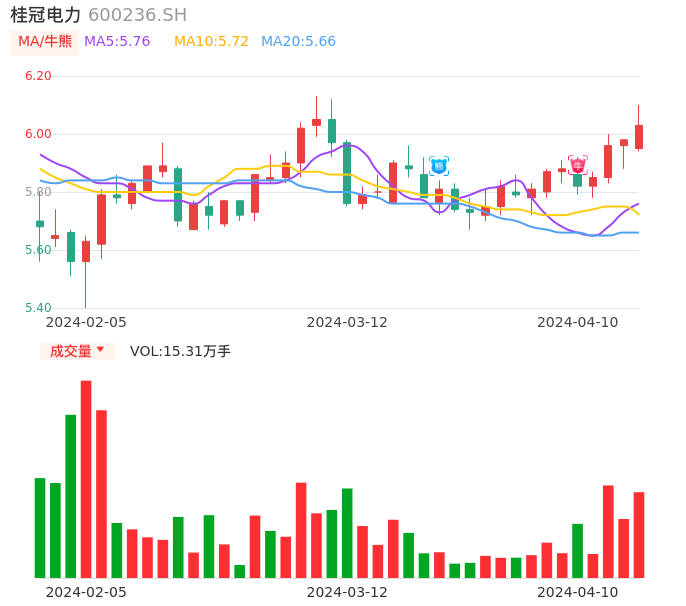686x606 pixels.
Task: Open the 桂冠电力 stock title
Action: click(46, 15)
